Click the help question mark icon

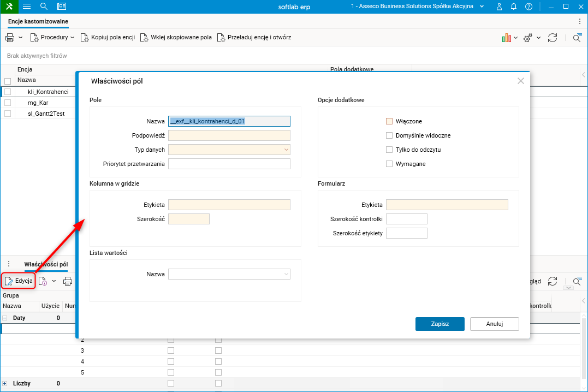[528, 7]
